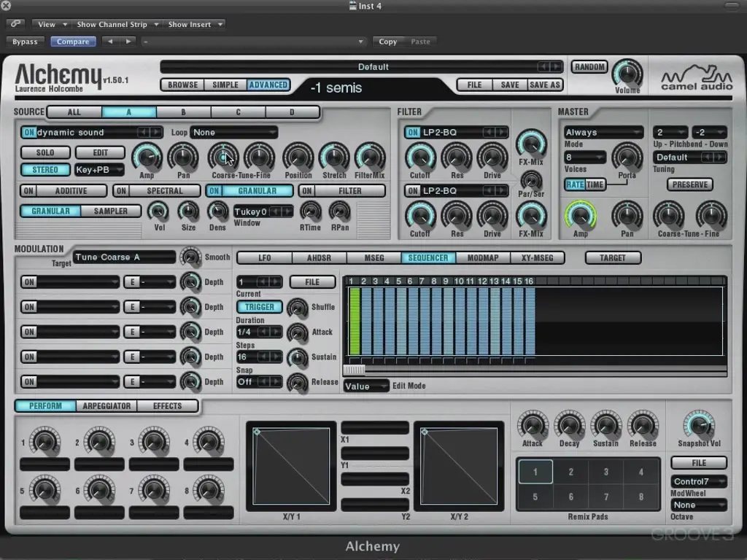
Task: Click the RTime knob
Action: pyautogui.click(x=311, y=211)
